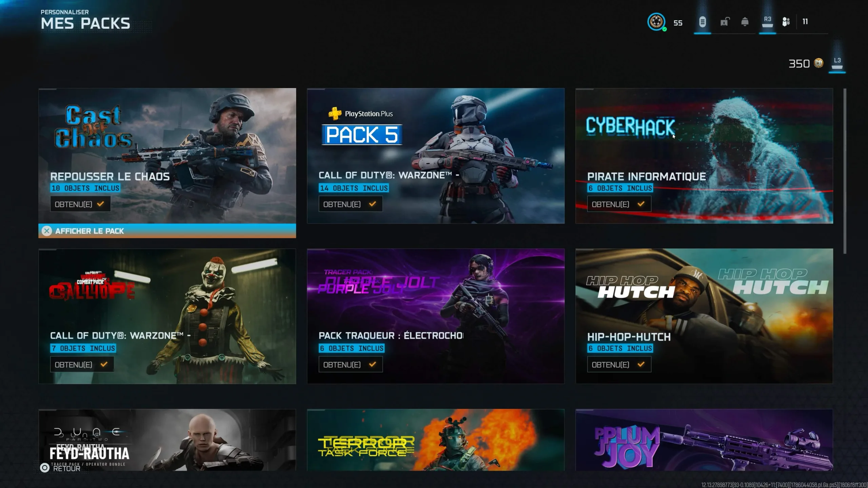Screen dimensions: 868x488
Task: Click the friends count 11
Action: click(805, 22)
